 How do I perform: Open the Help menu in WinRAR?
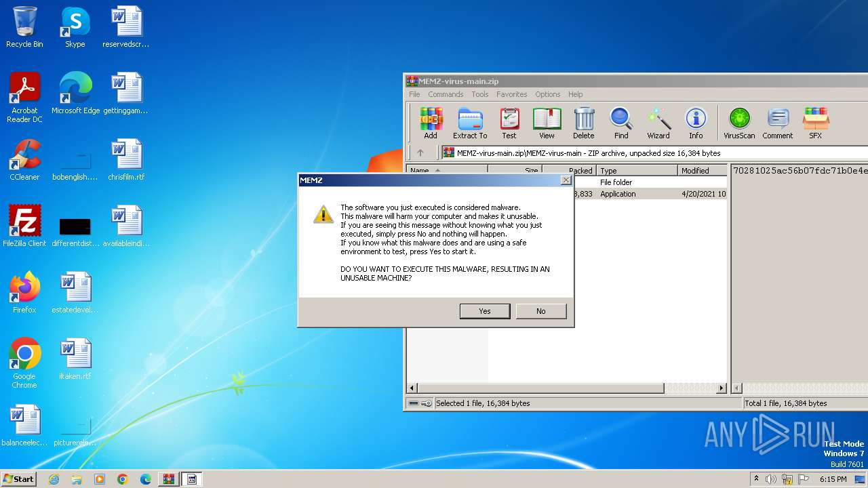point(575,94)
